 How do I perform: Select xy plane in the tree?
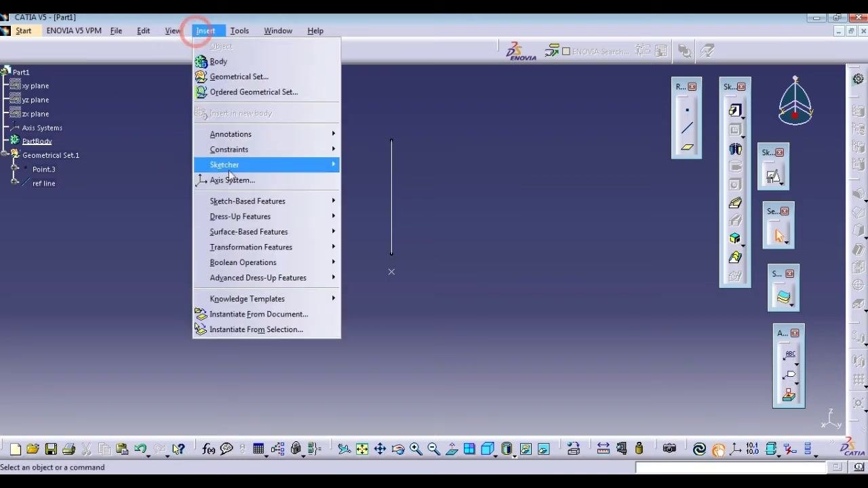click(x=35, y=86)
